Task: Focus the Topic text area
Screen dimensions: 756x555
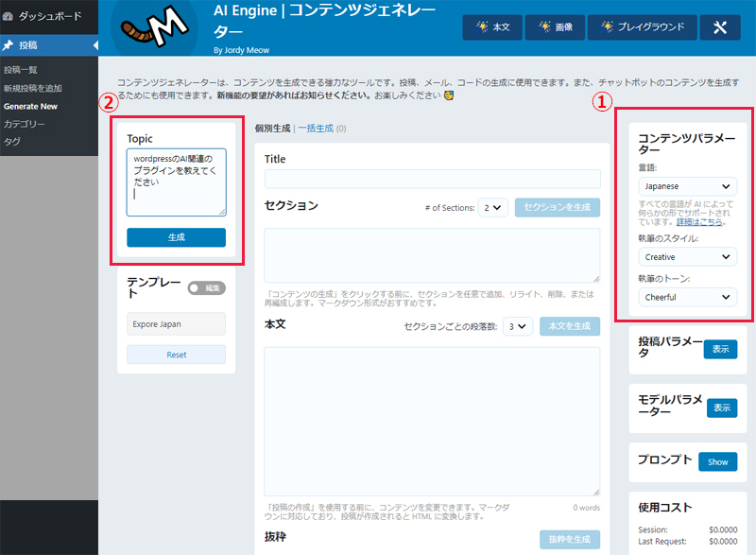Action: point(177,182)
